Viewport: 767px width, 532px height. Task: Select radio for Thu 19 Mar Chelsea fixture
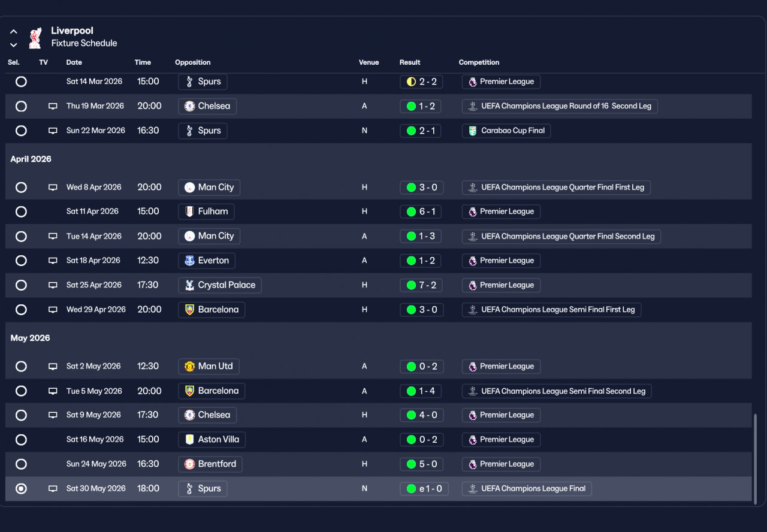21,106
